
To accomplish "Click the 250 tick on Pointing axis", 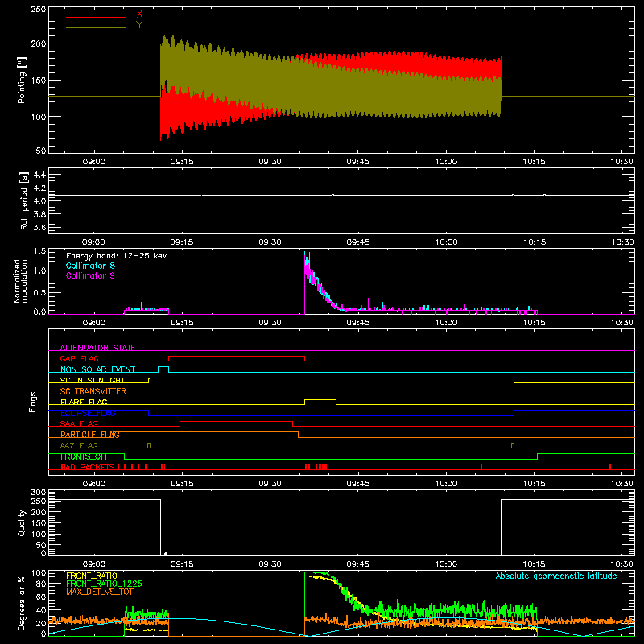I will click(39, 9).
